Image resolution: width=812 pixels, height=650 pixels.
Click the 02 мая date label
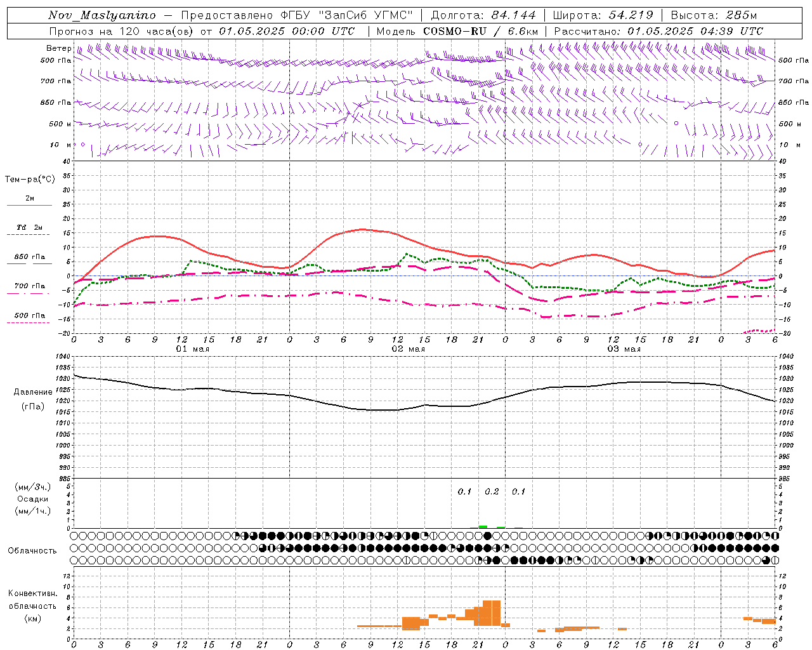[x=408, y=349]
